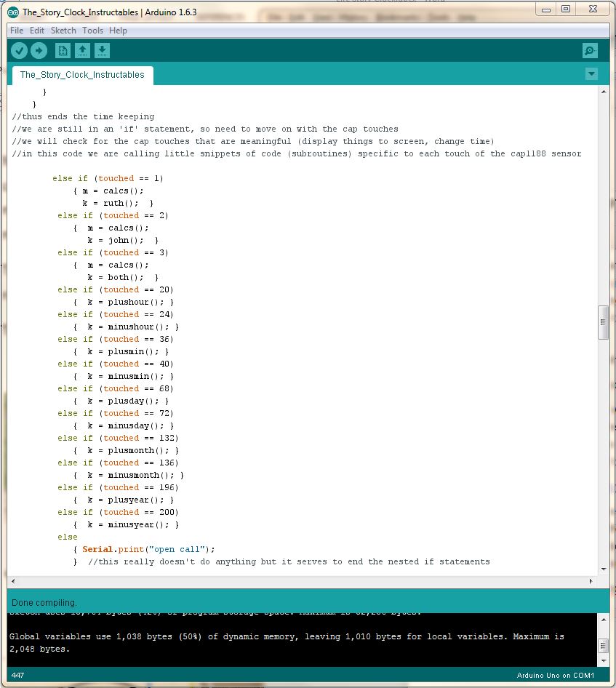Maximize the Arduino window

(x=566, y=9)
